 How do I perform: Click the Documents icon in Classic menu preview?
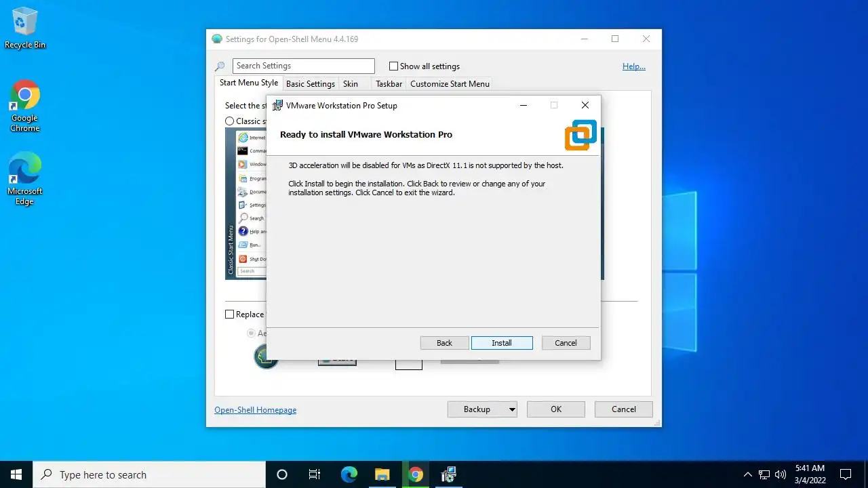[x=243, y=192]
